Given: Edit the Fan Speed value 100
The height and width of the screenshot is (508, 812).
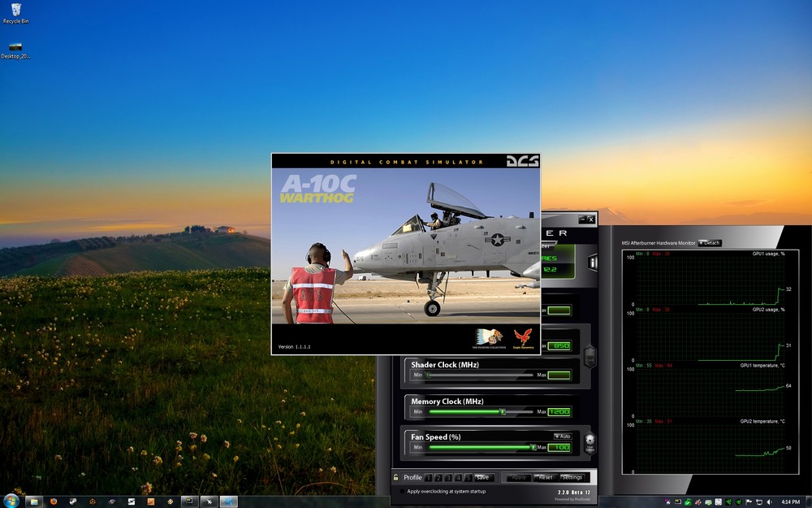Looking at the screenshot, I should (559, 447).
